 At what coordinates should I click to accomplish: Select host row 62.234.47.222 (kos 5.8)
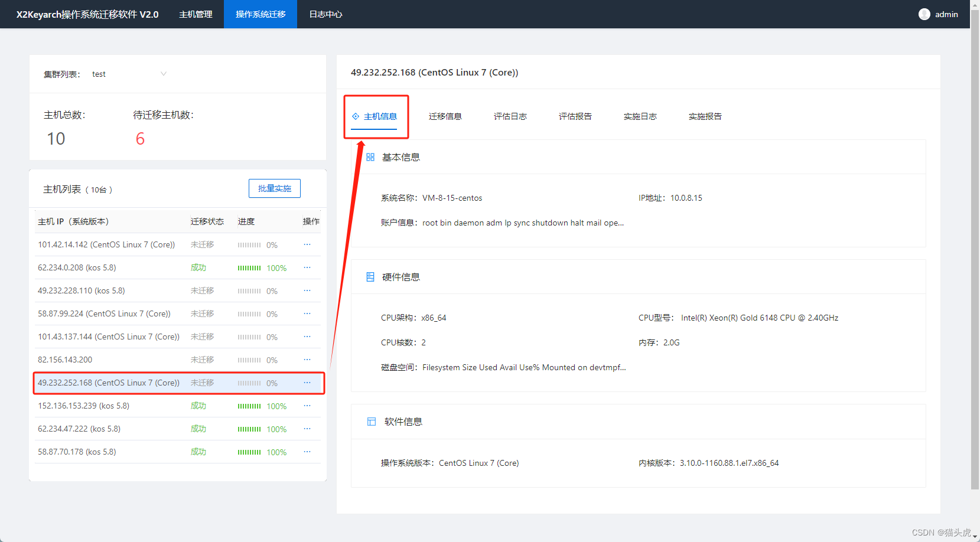pyautogui.click(x=177, y=429)
